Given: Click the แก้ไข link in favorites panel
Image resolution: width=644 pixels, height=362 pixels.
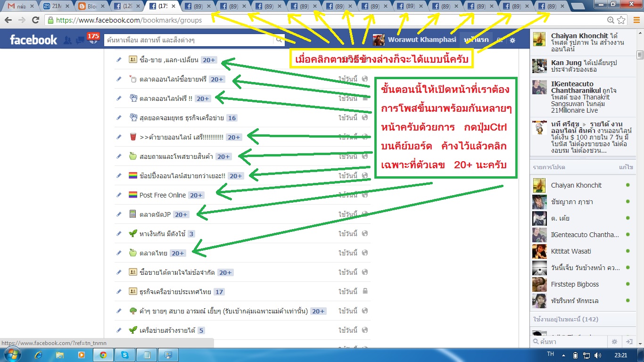Looking at the screenshot, I should [x=626, y=167].
